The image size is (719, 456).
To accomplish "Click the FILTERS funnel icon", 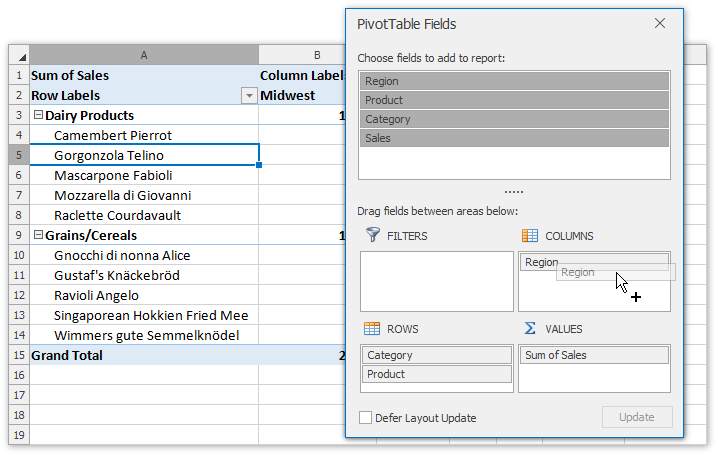I will click(373, 236).
